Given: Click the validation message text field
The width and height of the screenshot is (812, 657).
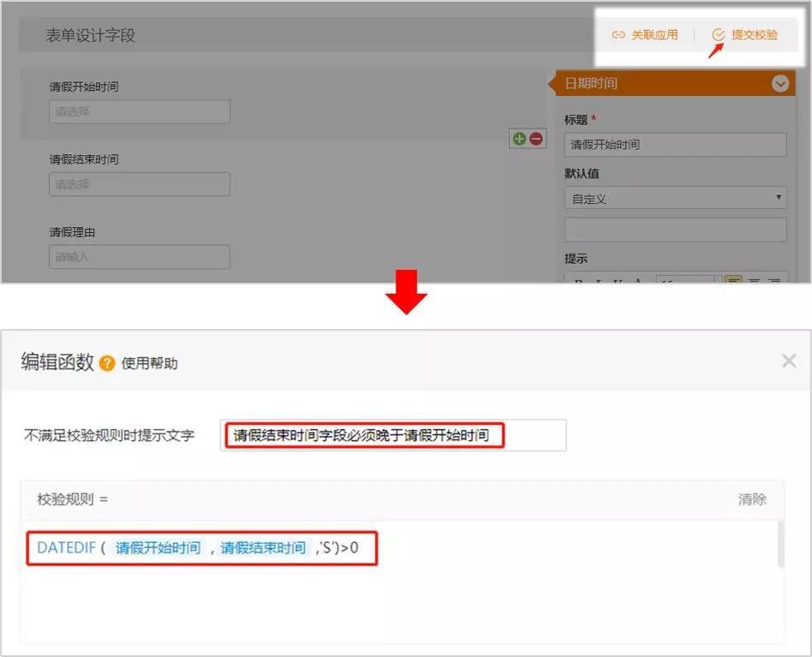Looking at the screenshot, I should [393, 435].
